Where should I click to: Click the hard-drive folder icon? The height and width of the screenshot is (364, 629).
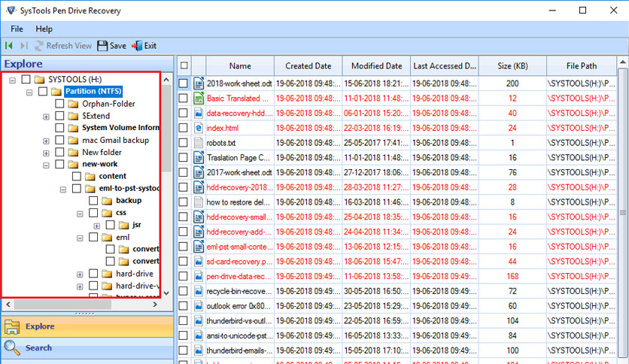tap(107, 274)
